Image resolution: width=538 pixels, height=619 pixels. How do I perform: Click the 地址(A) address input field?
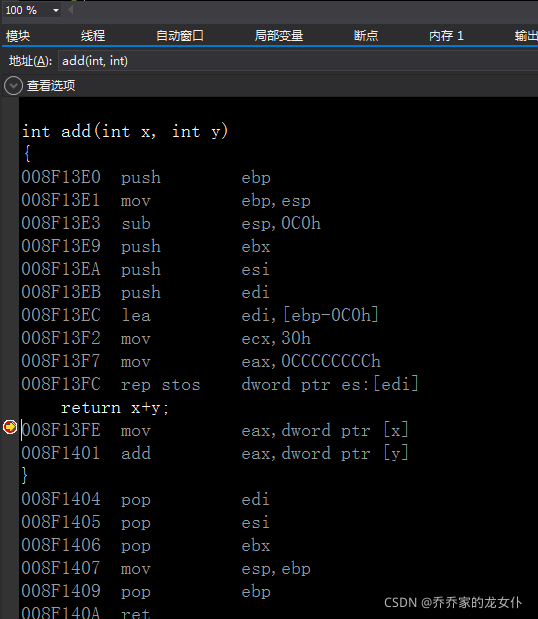298,61
